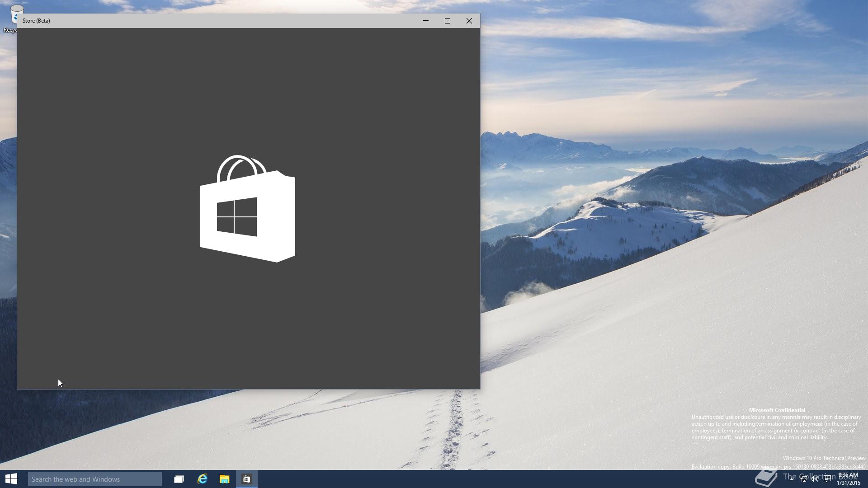Open the Windows Start menu
868x488 pixels.
tap(11, 479)
